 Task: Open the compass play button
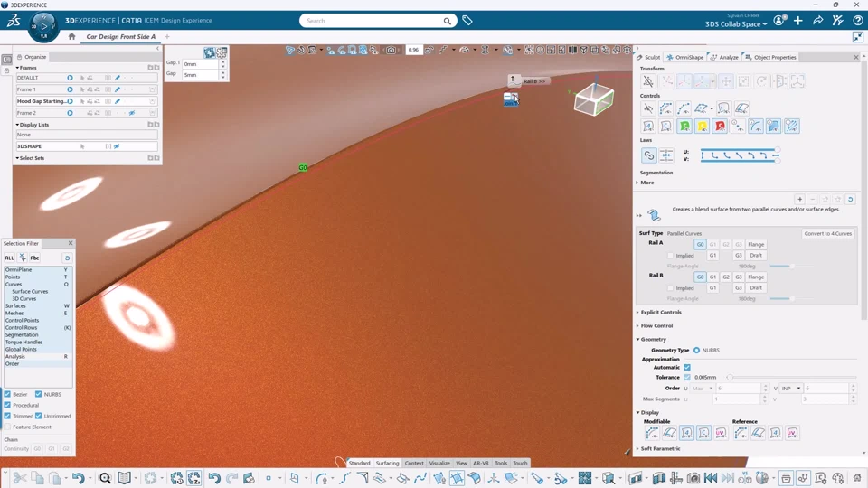coord(43,26)
